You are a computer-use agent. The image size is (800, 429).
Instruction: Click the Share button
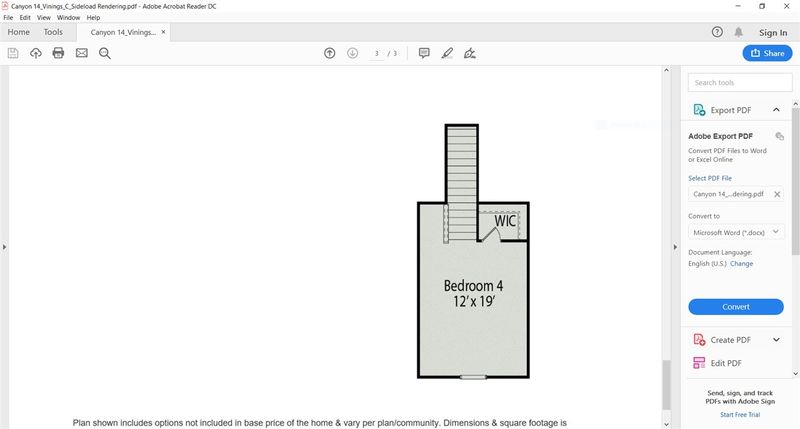767,53
